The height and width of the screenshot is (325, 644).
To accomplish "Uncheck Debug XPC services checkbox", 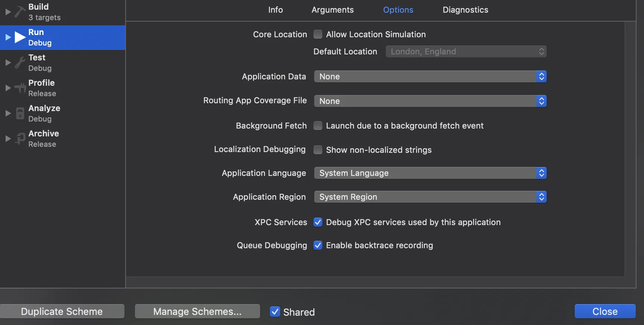I will pos(318,222).
